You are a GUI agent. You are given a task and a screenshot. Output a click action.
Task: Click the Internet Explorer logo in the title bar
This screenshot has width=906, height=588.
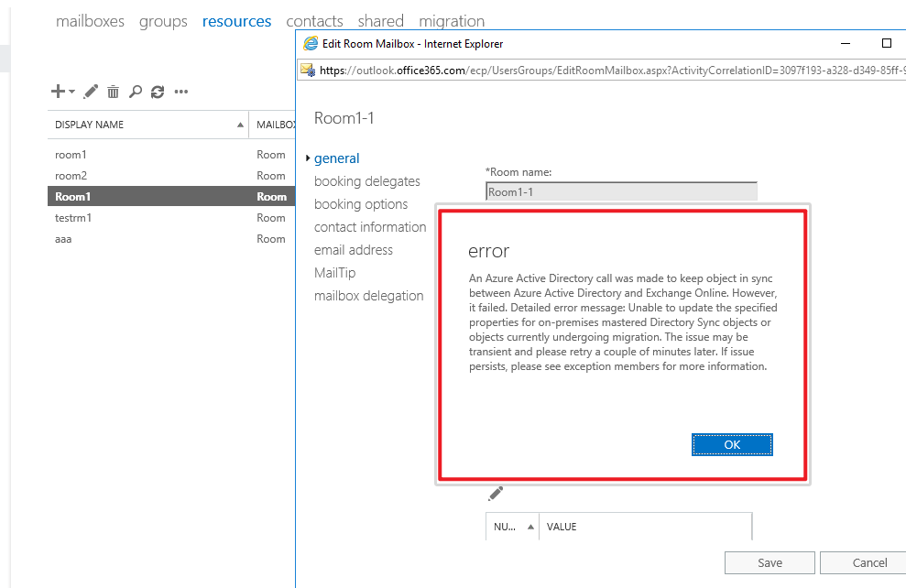point(311,44)
